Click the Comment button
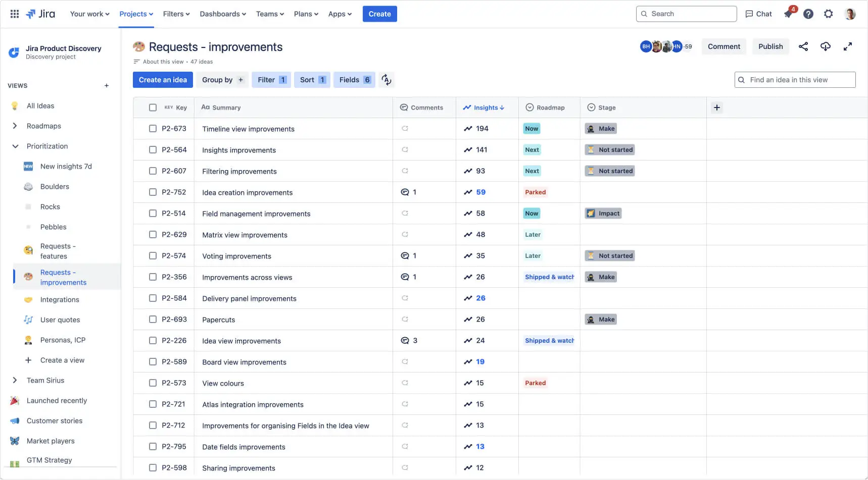The image size is (868, 480). click(x=724, y=46)
